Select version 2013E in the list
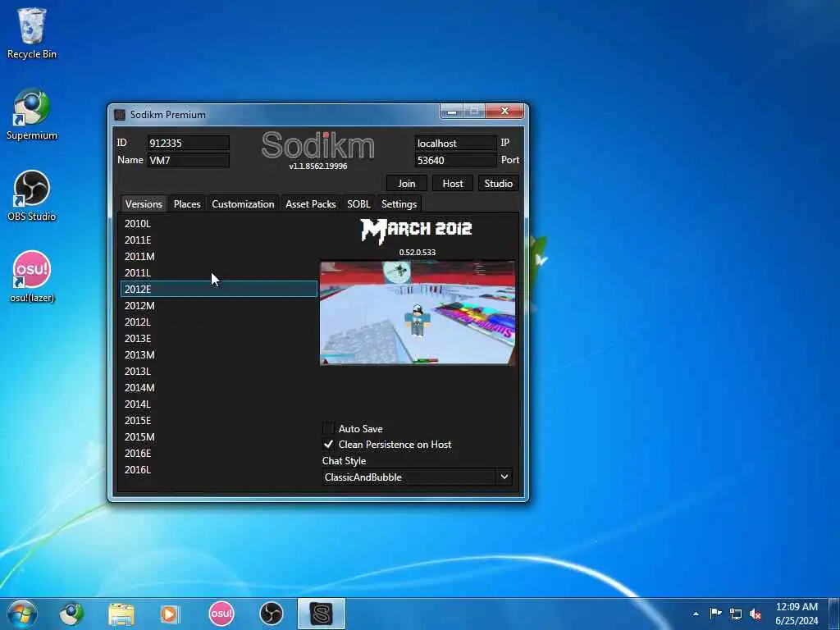 219,338
